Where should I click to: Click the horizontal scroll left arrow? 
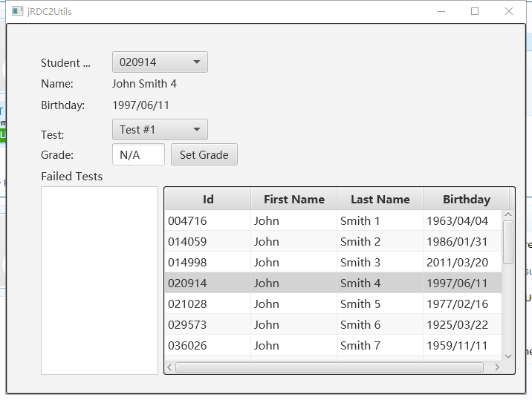[x=169, y=367]
